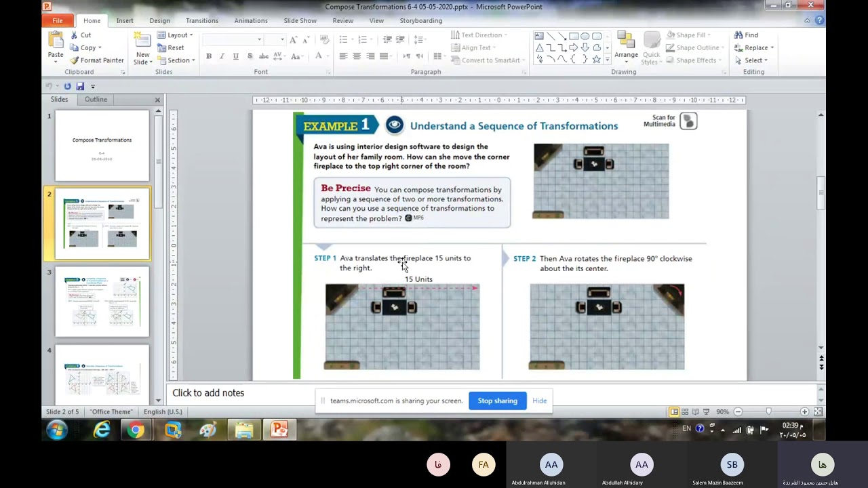The width and height of the screenshot is (868, 488).
Task: Activate the Format Painter tool
Action: coord(96,60)
